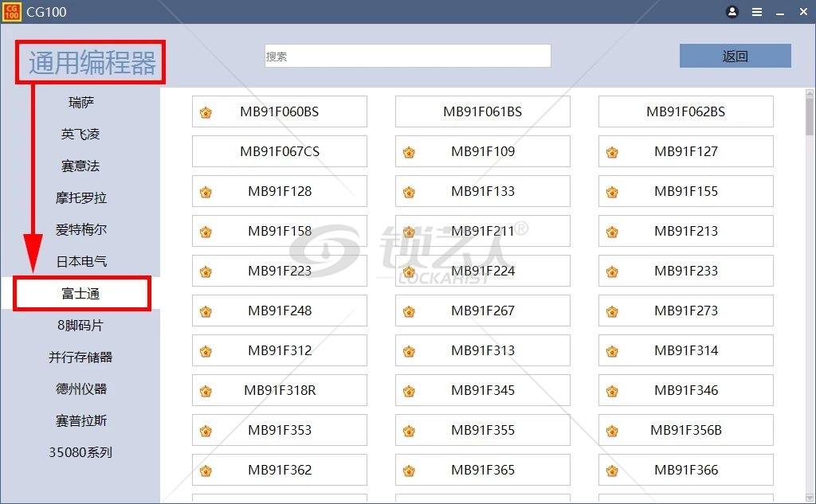The width and height of the screenshot is (816, 504).
Task: Click the badge icon next to MB91F213
Action: 613,232
